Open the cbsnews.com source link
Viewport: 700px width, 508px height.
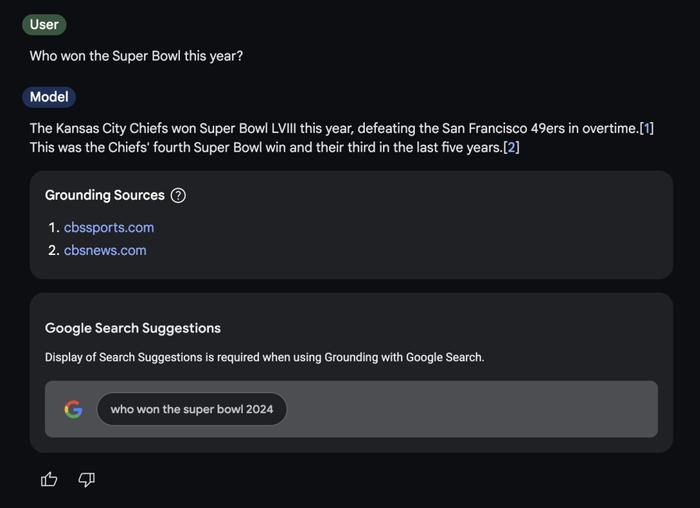[x=105, y=250]
